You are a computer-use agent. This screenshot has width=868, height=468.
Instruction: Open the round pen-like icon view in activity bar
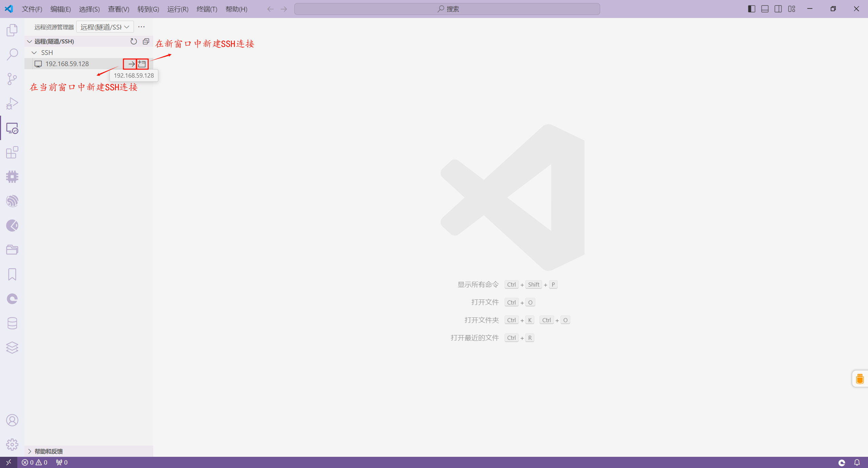[x=12, y=226]
